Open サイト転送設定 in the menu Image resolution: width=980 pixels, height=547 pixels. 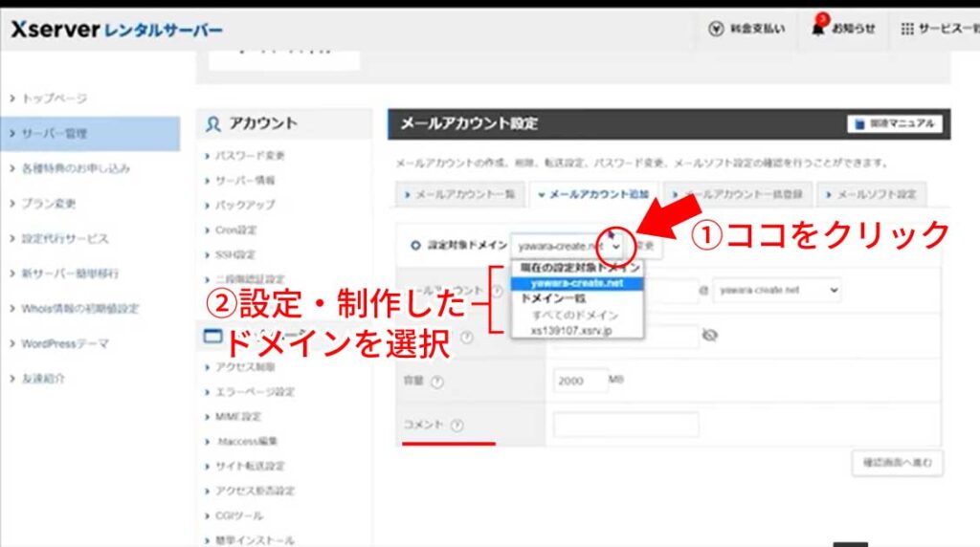pyautogui.click(x=250, y=466)
